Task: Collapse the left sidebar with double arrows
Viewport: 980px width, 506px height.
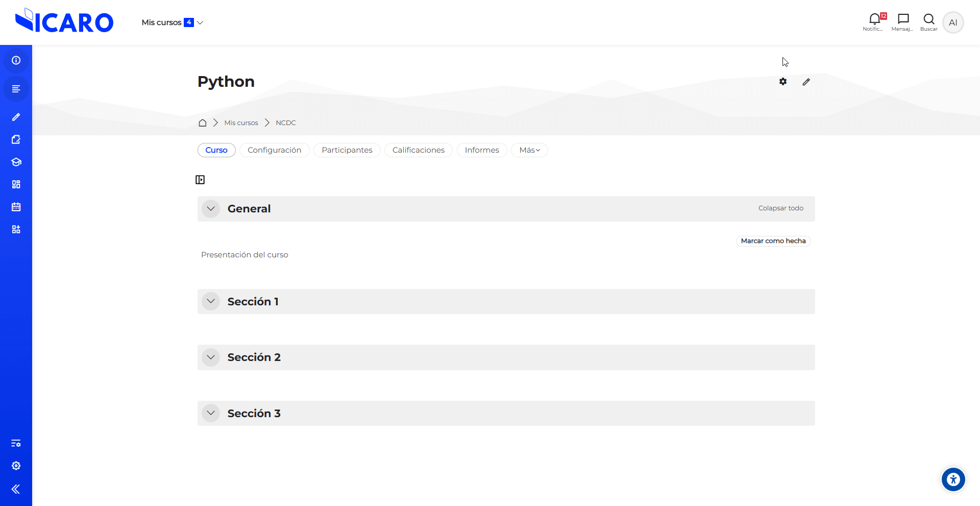Action: coord(16,489)
